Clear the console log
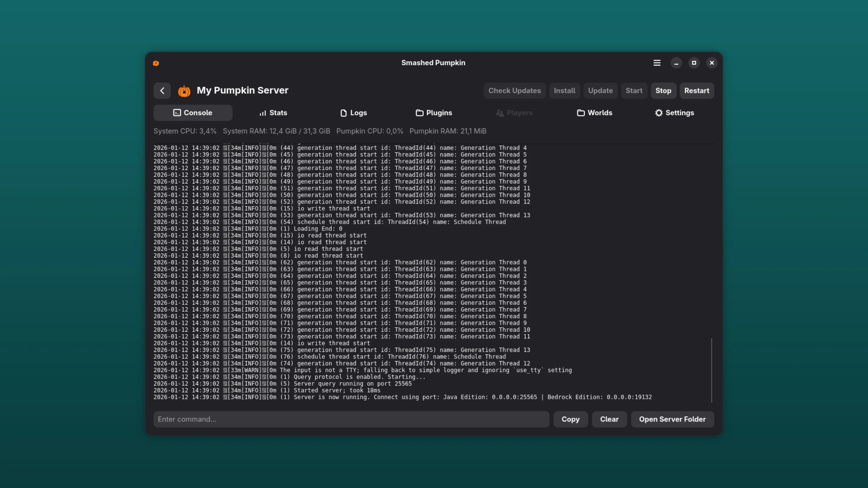This screenshot has height=488, width=868. coord(609,419)
